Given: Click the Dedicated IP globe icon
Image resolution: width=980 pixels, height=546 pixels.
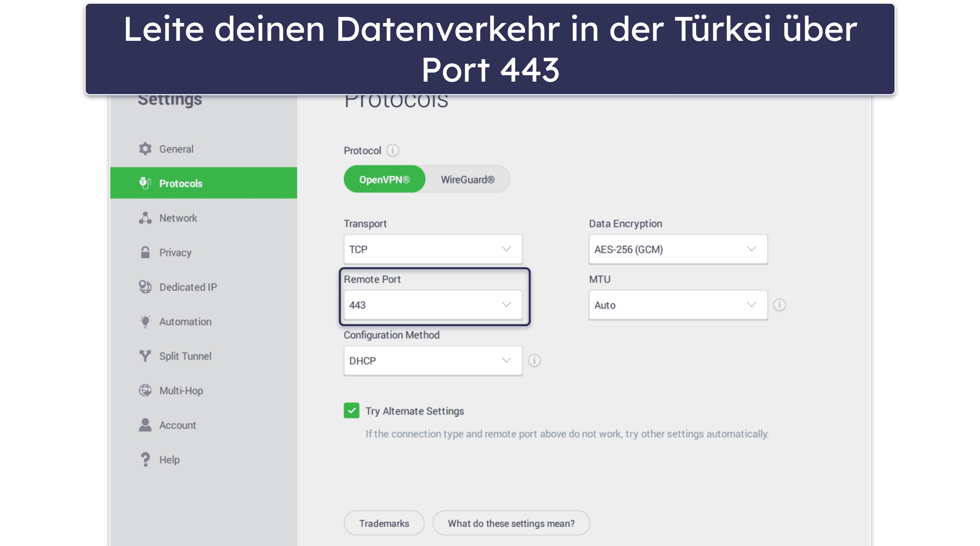Looking at the screenshot, I should (145, 287).
